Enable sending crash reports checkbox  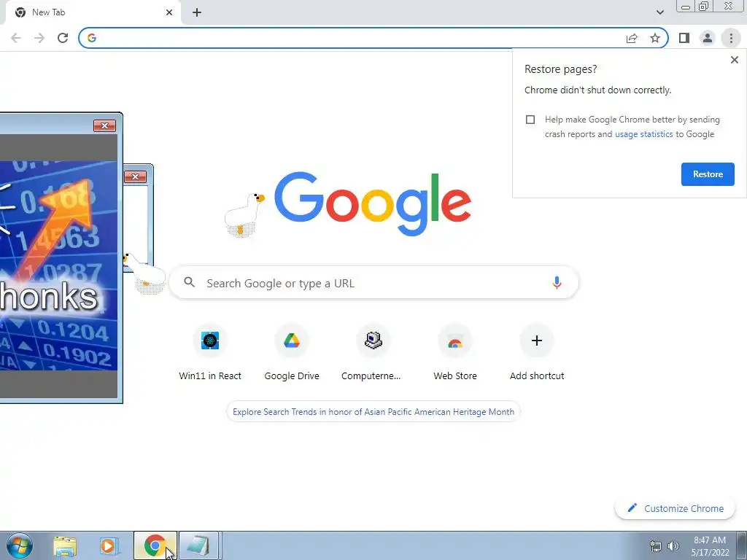pyautogui.click(x=530, y=120)
